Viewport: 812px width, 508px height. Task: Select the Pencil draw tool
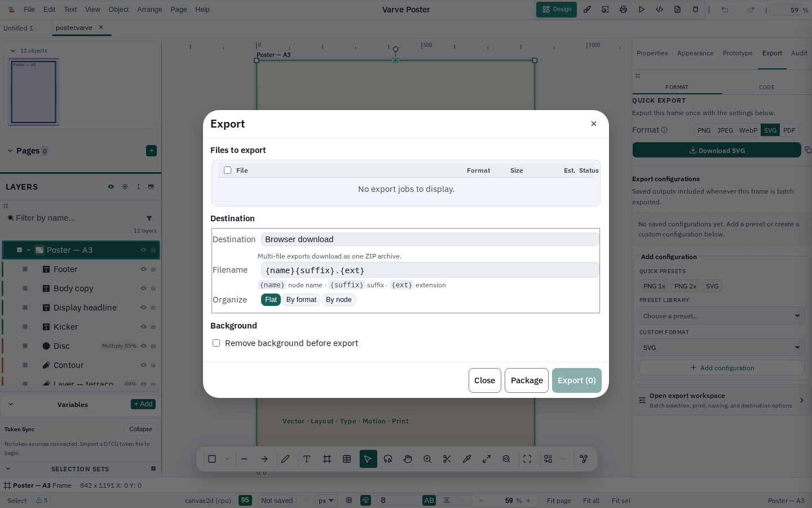tap(285, 459)
